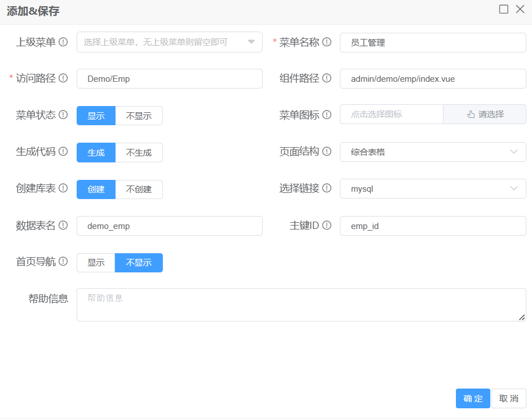Maximize the 添加&保存 dialog window

[x=504, y=10]
